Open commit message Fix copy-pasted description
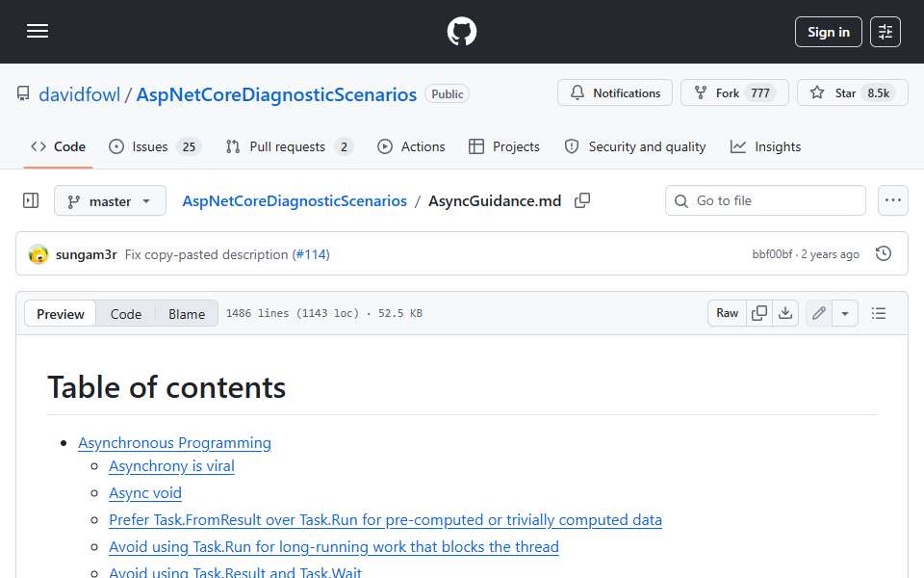The height and width of the screenshot is (578, 924). pyautogui.click(x=206, y=254)
